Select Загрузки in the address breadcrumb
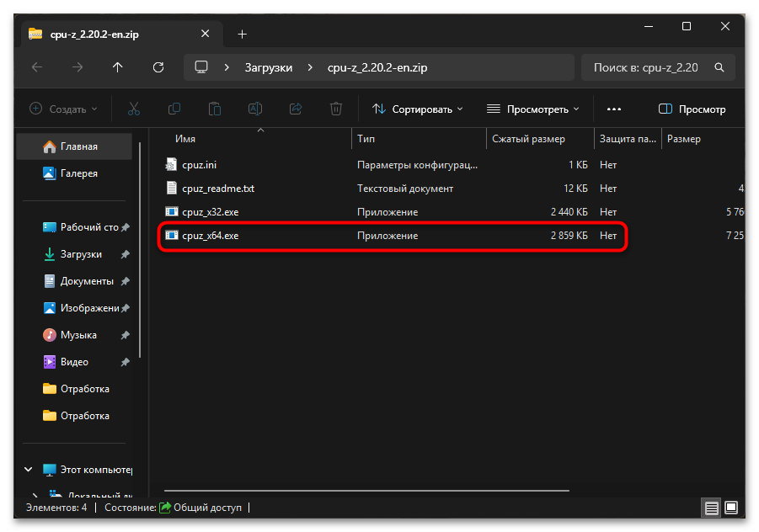 (x=268, y=67)
